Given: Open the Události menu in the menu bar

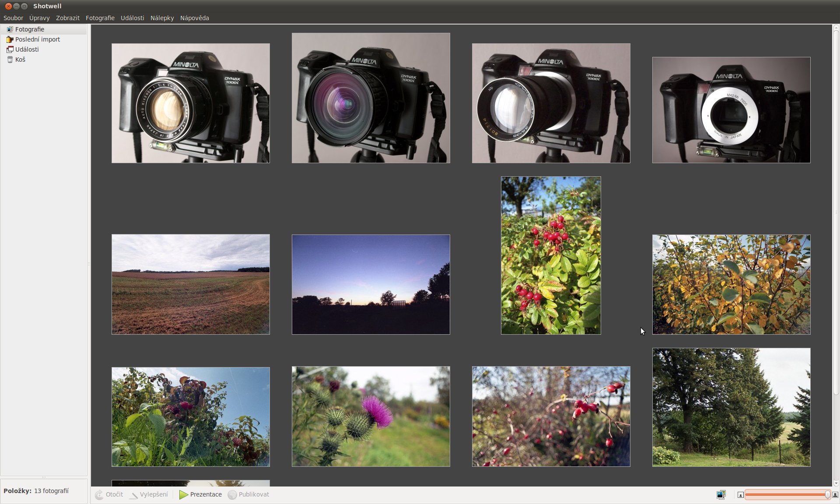Looking at the screenshot, I should tap(133, 18).
